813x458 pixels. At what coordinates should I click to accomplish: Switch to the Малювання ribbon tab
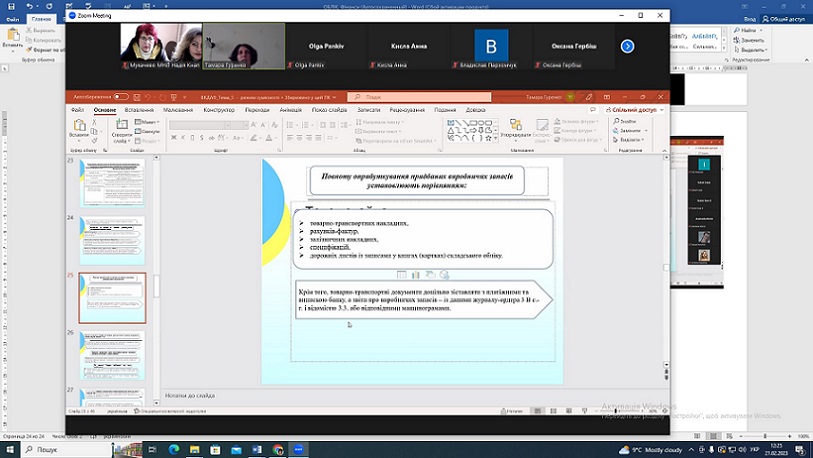178,110
